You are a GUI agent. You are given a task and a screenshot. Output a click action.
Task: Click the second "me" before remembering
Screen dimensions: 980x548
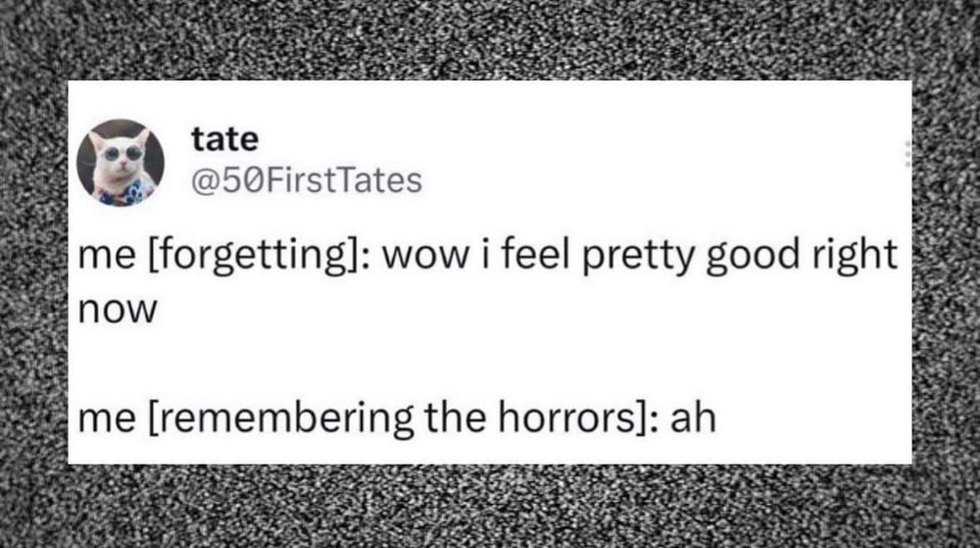106,420
